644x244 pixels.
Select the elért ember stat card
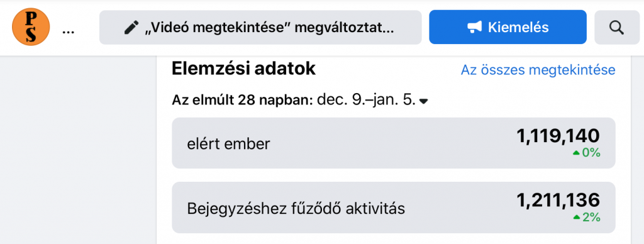pos(394,143)
